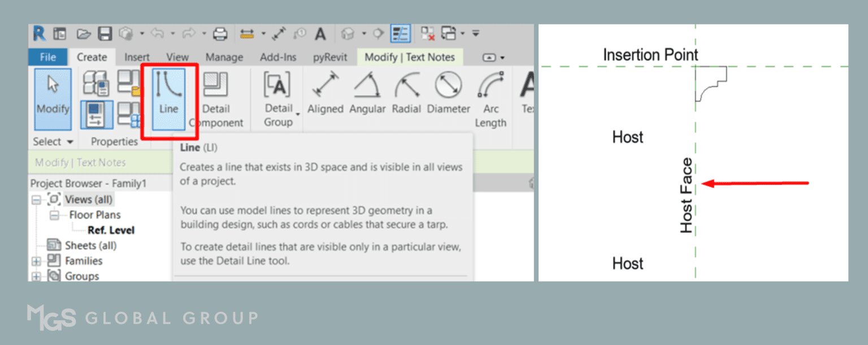
Task: Open the pyRevit ribbon tab
Action: point(331,56)
